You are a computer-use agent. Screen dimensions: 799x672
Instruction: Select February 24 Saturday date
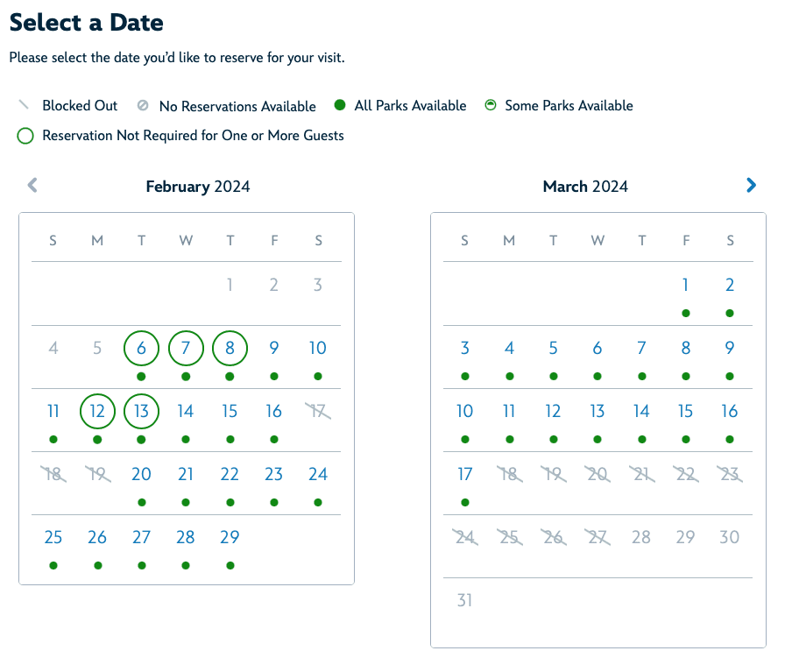point(318,474)
